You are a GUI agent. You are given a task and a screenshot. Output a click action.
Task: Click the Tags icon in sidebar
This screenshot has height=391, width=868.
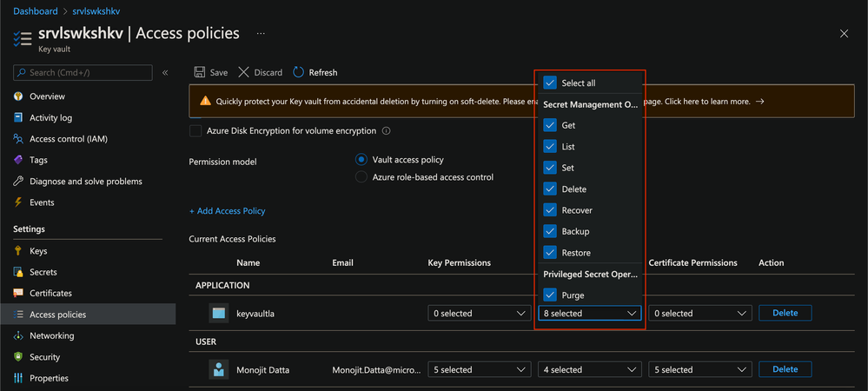coord(18,160)
